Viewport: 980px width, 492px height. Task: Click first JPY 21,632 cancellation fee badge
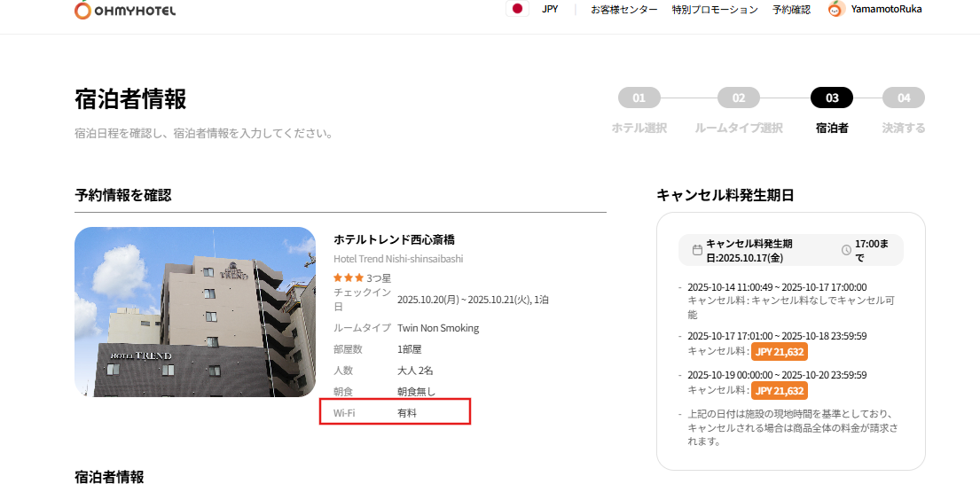click(x=780, y=352)
